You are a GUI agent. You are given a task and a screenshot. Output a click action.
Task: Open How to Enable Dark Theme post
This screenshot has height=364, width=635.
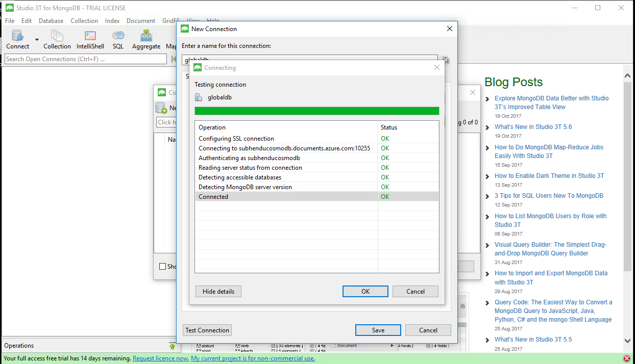[549, 176]
